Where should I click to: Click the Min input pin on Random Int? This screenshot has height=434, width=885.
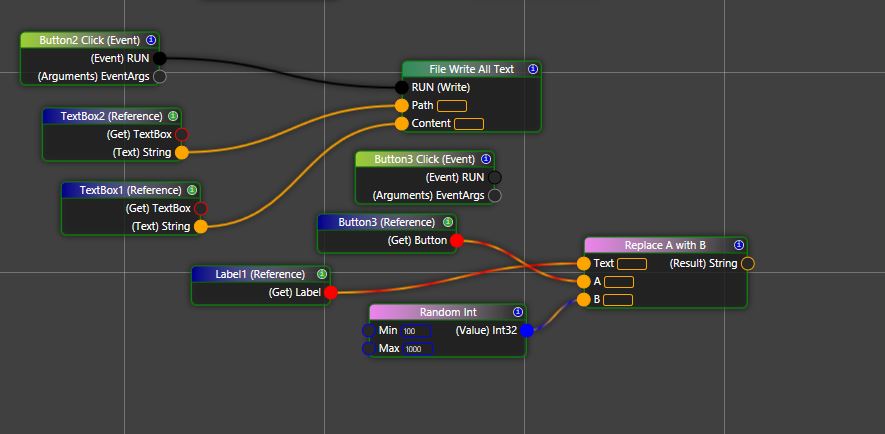[x=369, y=331]
